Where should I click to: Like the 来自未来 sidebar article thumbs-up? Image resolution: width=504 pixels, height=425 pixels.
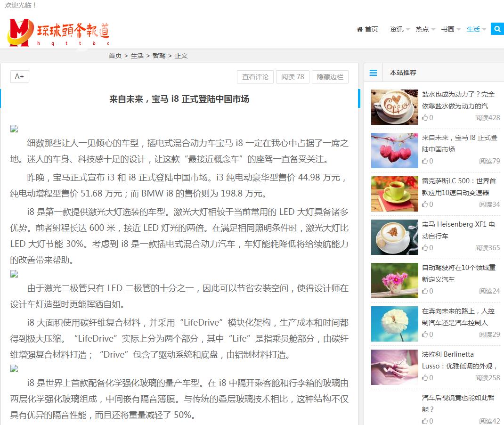pyautogui.click(x=425, y=161)
